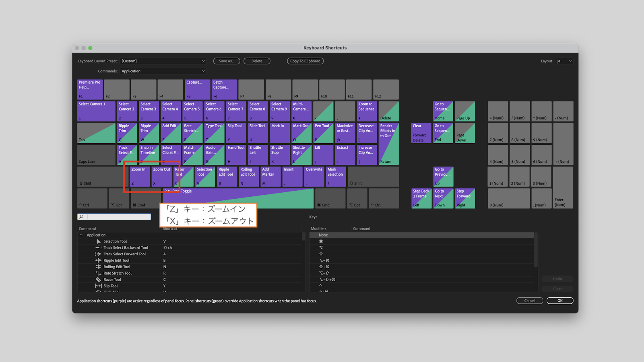This screenshot has width=644, height=362.
Task: Select the Select Camera 1 key
Action: pyautogui.click(x=96, y=111)
